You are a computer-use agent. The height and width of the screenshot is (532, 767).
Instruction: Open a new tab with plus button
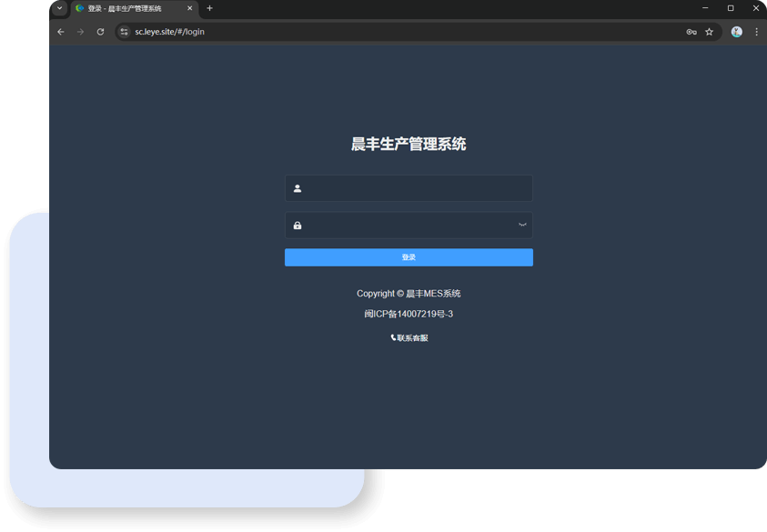(210, 8)
